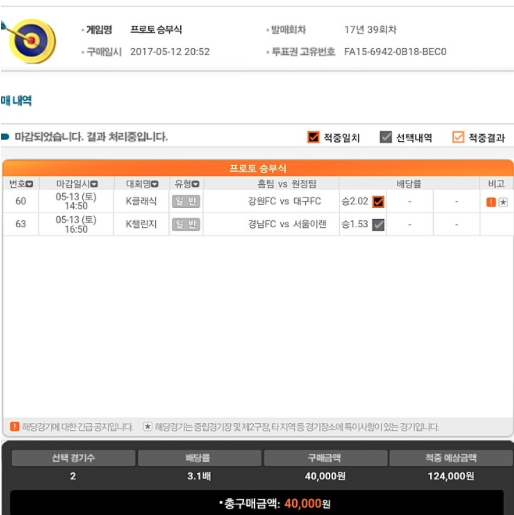Open 유형 column filter dropdown
The width and height of the screenshot is (514, 515).
coord(196,184)
